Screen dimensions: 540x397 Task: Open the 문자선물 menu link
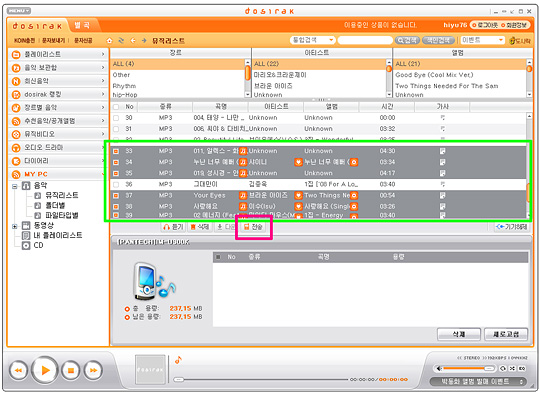click(83, 41)
